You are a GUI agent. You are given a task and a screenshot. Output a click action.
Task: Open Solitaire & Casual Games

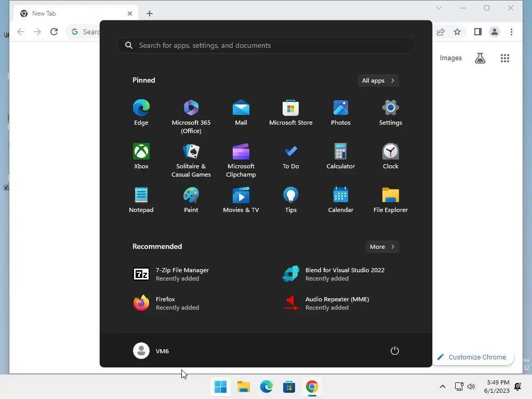coord(191,161)
